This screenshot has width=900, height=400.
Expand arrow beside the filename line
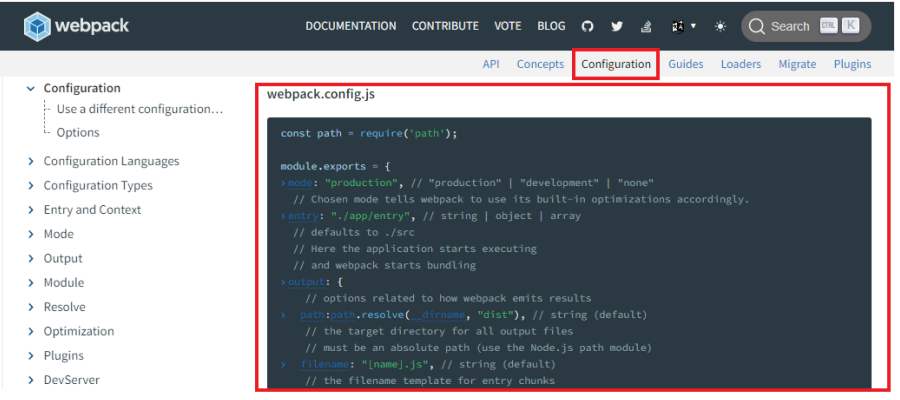click(283, 364)
